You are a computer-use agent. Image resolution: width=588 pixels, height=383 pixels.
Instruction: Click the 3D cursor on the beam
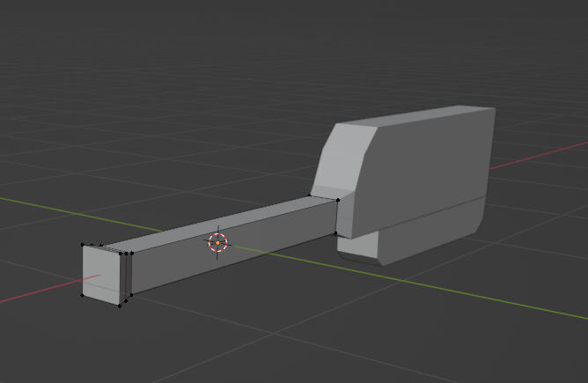[x=218, y=243]
